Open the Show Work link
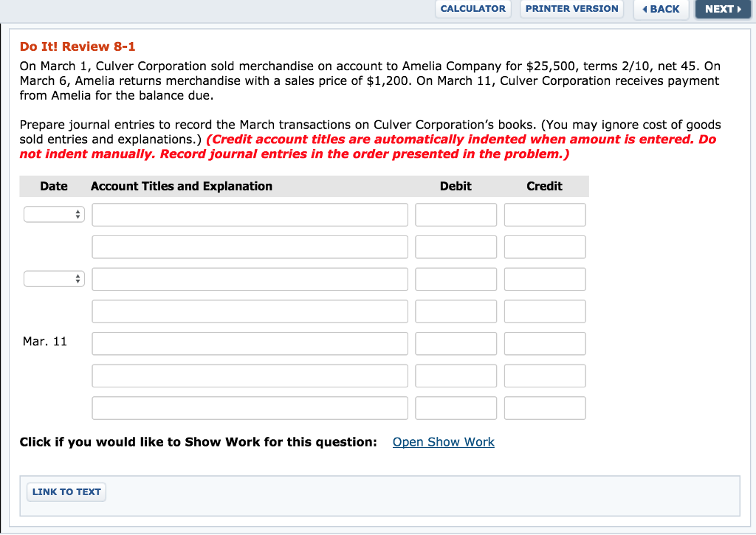This screenshot has height=535, width=756. click(x=443, y=441)
